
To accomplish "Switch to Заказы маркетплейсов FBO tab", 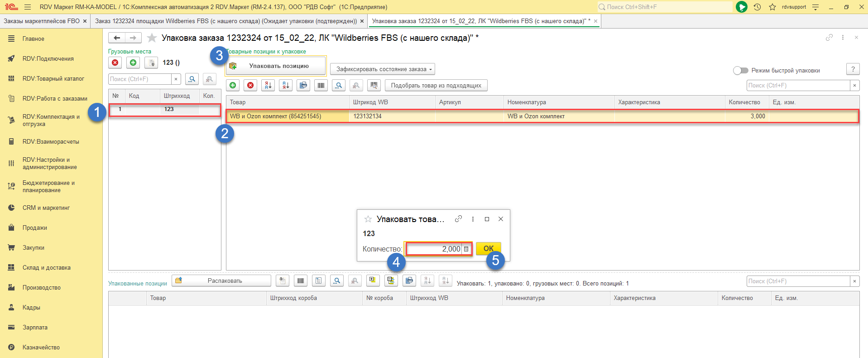I will (42, 21).
